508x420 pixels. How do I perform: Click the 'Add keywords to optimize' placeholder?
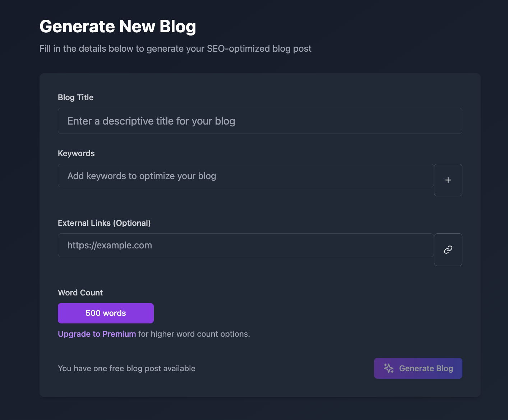[142, 176]
